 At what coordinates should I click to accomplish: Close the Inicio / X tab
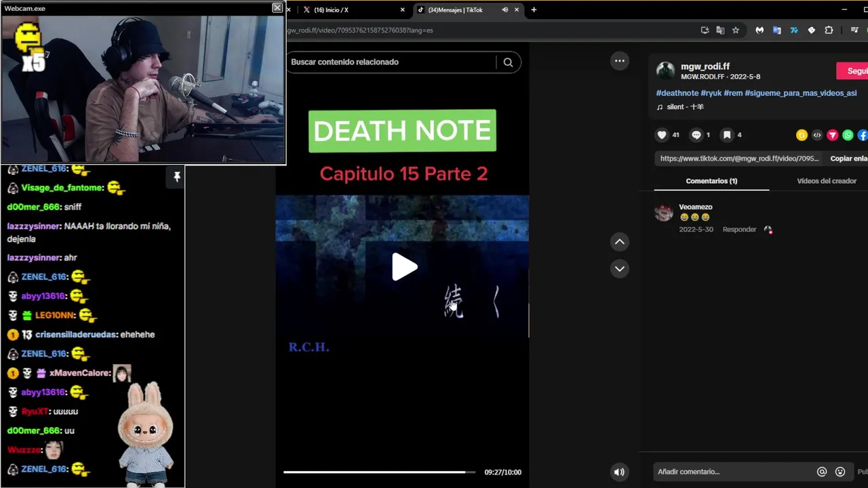[402, 9]
